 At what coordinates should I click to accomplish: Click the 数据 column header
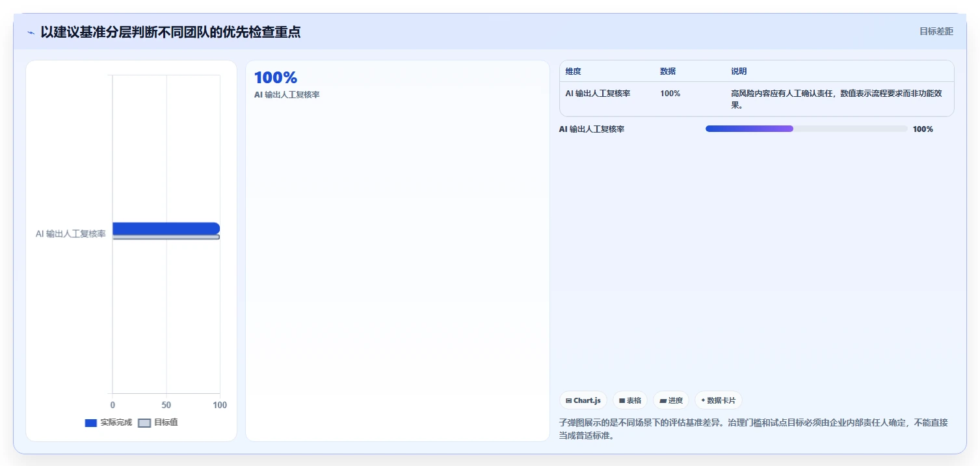668,71
